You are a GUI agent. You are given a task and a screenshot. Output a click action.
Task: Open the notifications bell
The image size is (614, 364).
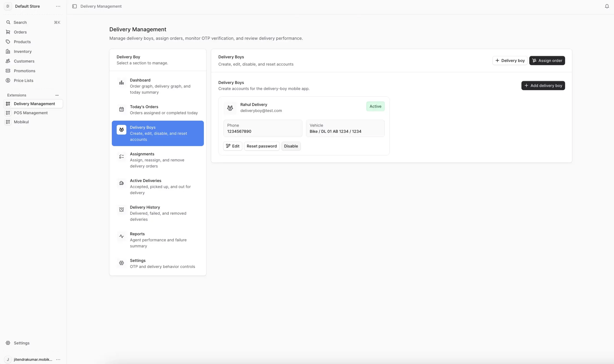coord(607,6)
